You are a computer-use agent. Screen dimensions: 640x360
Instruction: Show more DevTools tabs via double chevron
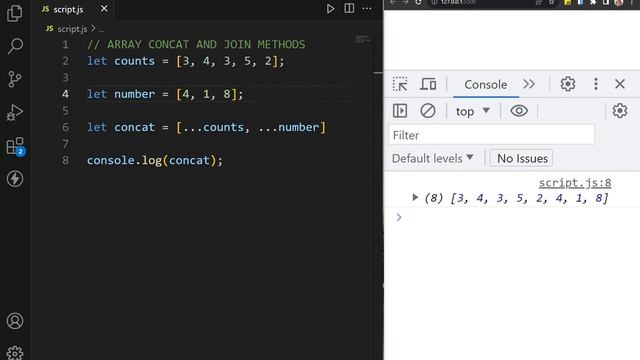(x=529, y=84)
